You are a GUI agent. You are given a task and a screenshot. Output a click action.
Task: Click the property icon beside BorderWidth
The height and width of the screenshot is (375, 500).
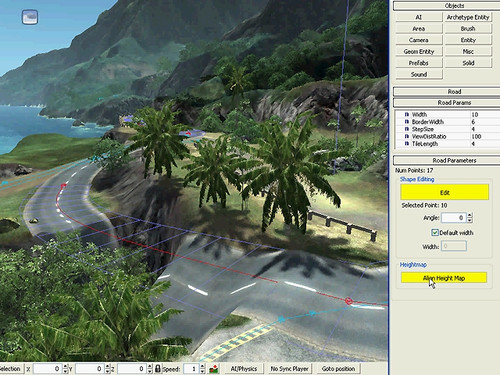pyautogui.click(x=407, y=122)
